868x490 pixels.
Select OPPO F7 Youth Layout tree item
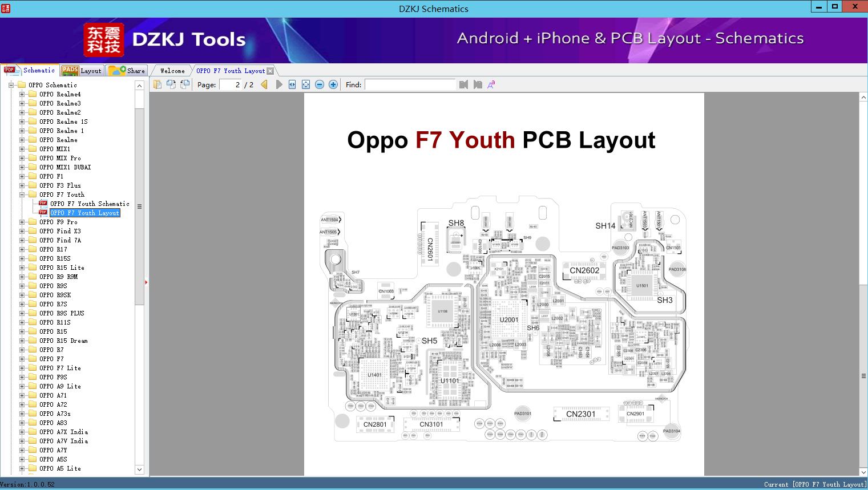[85, 213]
